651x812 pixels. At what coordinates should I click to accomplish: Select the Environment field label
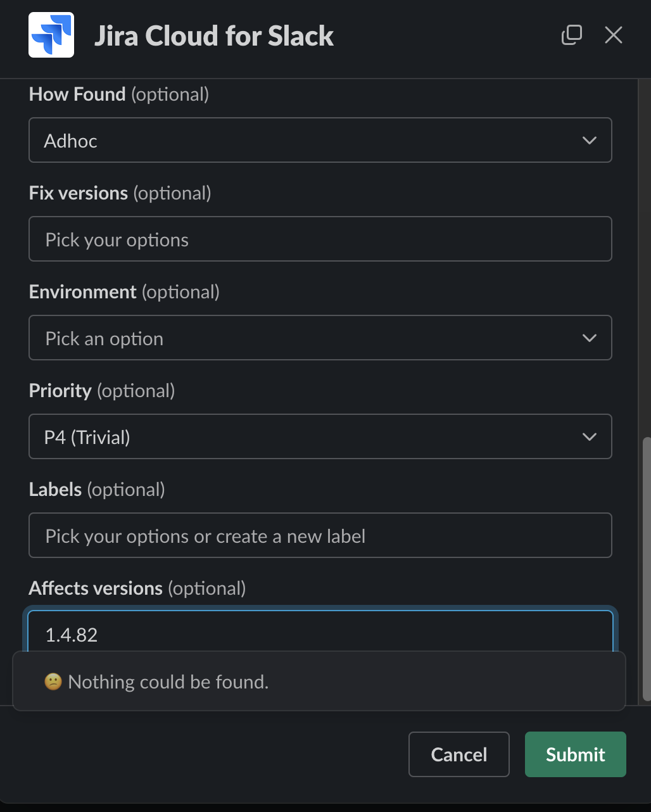[x=124, y=292]
